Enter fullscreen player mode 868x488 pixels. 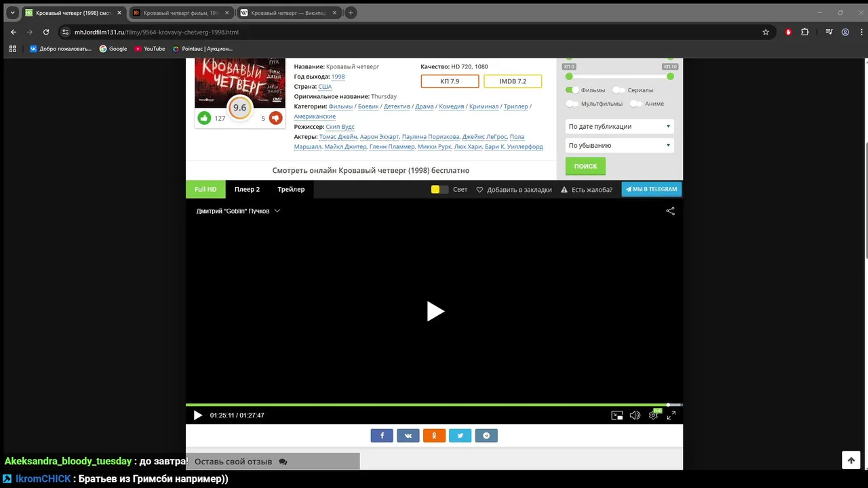tap(671, 415)
